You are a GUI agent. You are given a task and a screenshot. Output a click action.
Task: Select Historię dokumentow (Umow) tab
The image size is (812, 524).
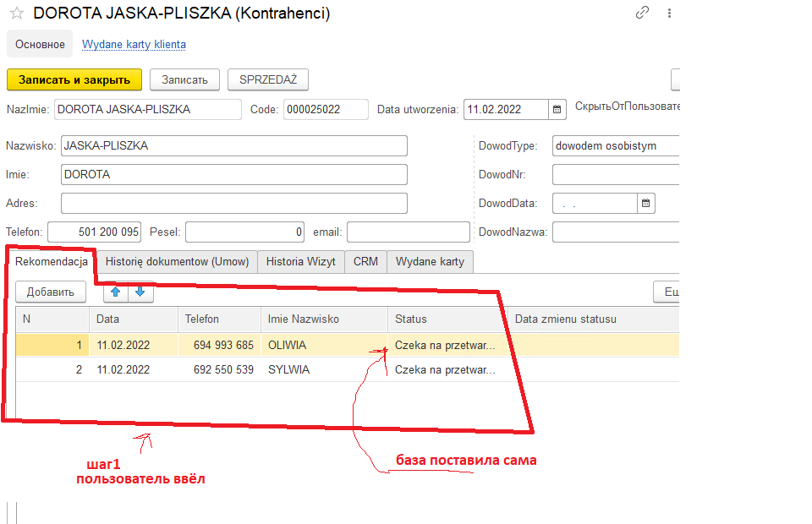[177, 262]
